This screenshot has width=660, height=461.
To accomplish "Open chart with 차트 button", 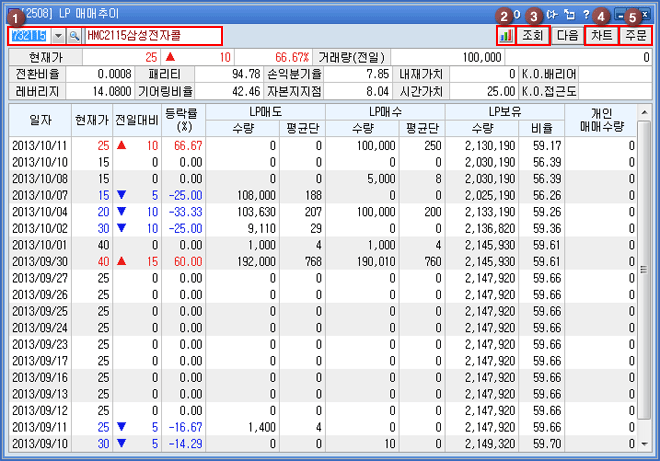I will click(601, 35).
